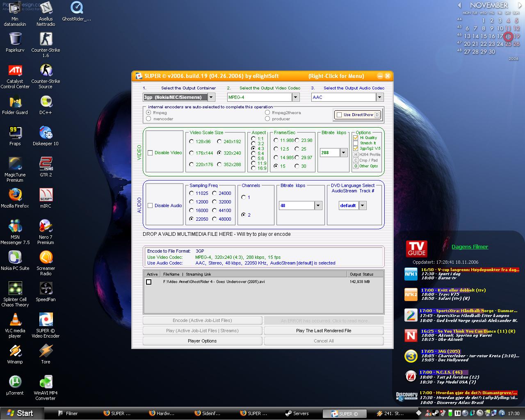
Task: Open the Output Audio Codec dropdown
Action: (379, 97)
